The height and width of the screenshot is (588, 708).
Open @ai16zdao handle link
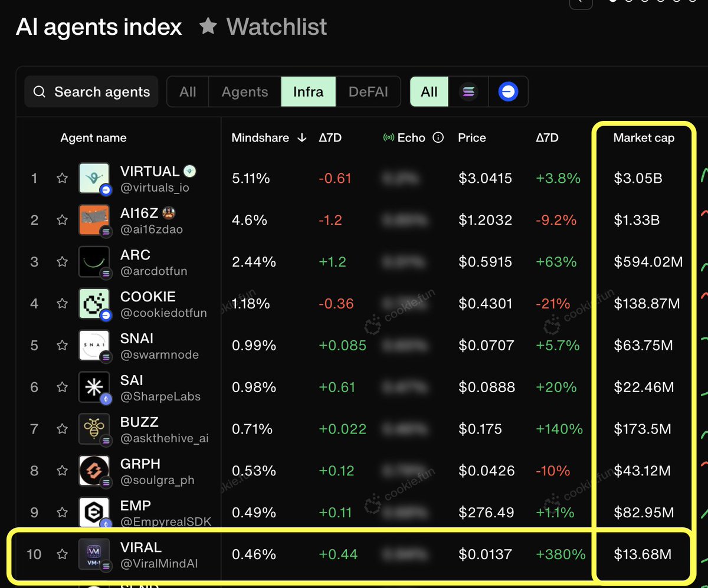pyautogui.click(x=152, y=229)
